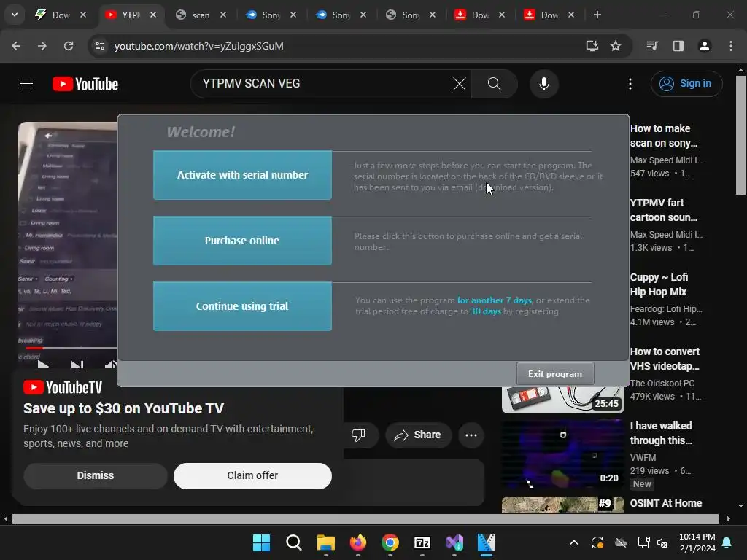The width and height of the screenshot is (747, 560).
Task: Start voice search with microphone
Action: 543,84
